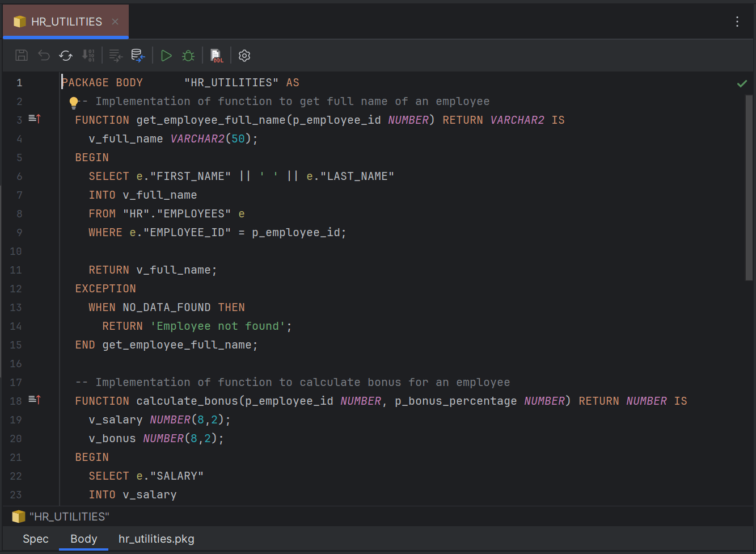Open the hr_utilities.pkg tab
The height and width of the screenshot is (554, 756).
pyautogui.click(x=156, y=539)
